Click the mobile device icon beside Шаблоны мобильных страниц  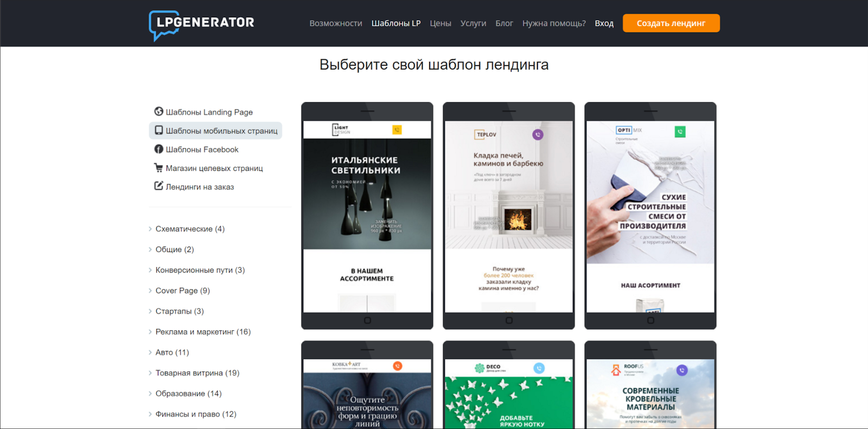(x=158, y=130)
